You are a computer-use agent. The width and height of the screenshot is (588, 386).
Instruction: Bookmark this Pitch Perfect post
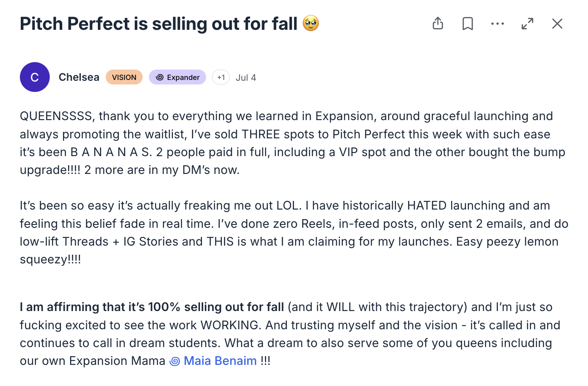click(468, 24)
